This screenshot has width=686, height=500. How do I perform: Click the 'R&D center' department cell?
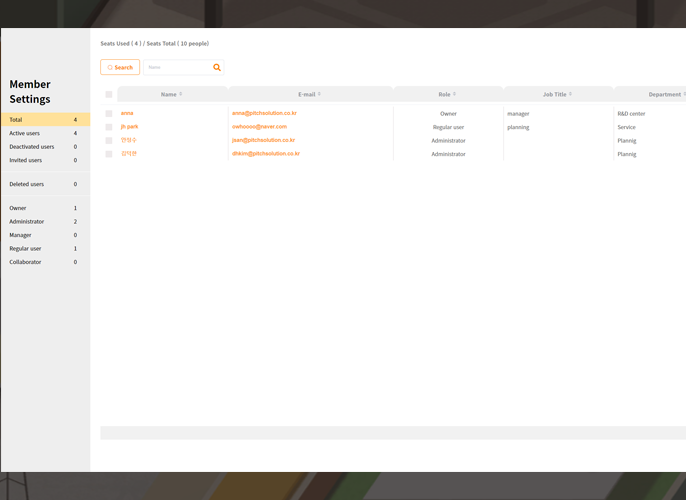click(631, 114)
